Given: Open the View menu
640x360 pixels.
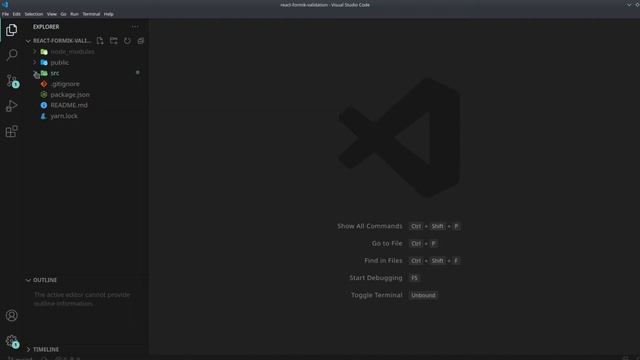Looking at the screenshot, I should click(x=51, y=14).
